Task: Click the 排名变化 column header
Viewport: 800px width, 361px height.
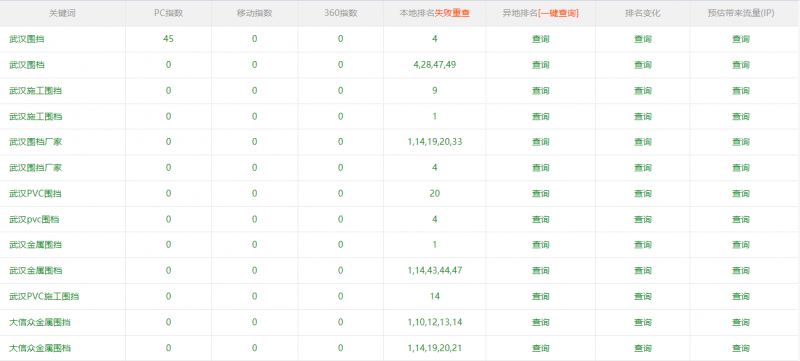Action: click(x=642, y=13)
